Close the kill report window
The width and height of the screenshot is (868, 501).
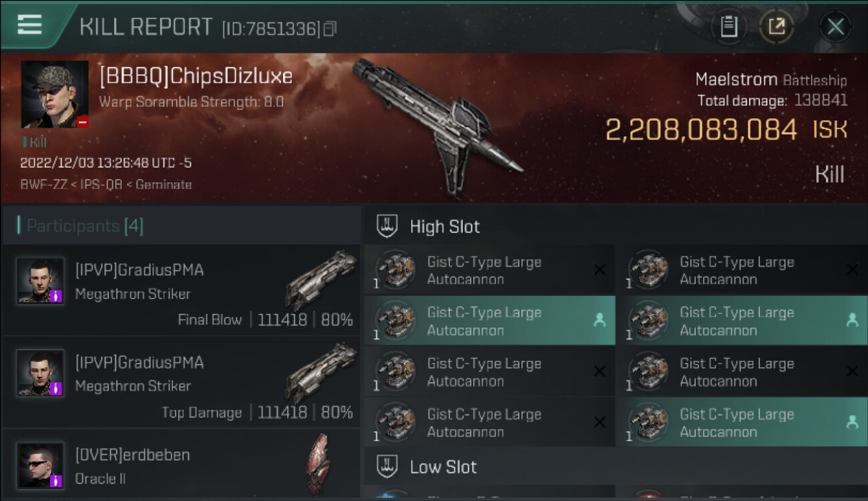[835, 27]
